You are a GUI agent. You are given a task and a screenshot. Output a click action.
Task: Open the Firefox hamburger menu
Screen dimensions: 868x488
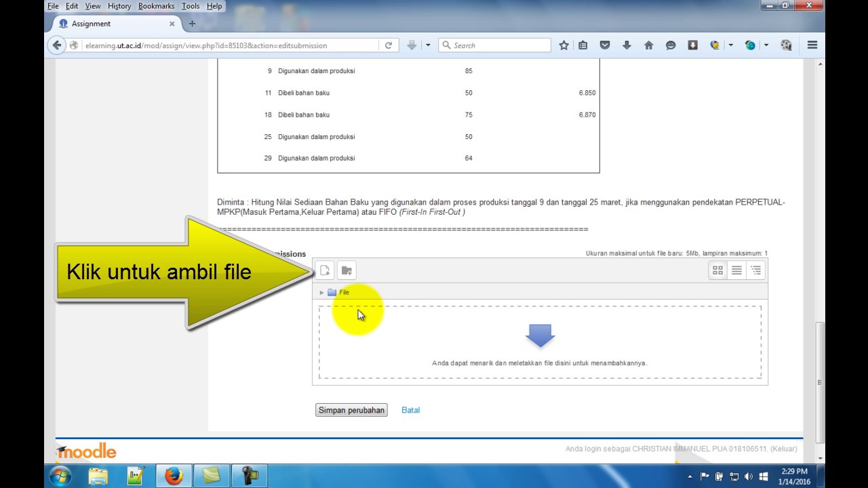coord(812,45)
